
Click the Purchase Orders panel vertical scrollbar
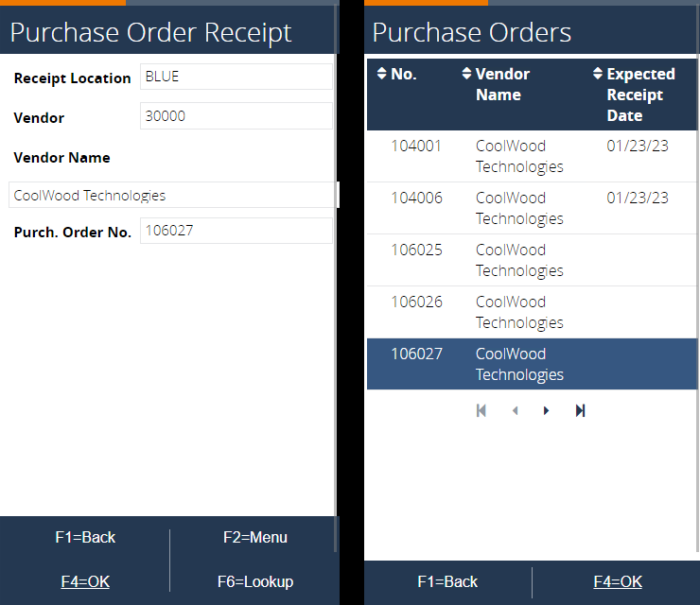click(x=698, y=279)
